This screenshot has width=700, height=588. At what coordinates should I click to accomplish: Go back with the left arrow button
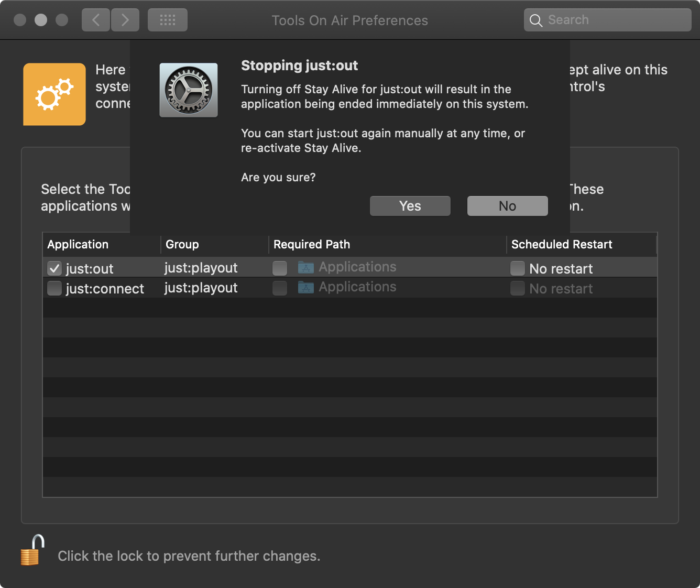click(96, 20)
